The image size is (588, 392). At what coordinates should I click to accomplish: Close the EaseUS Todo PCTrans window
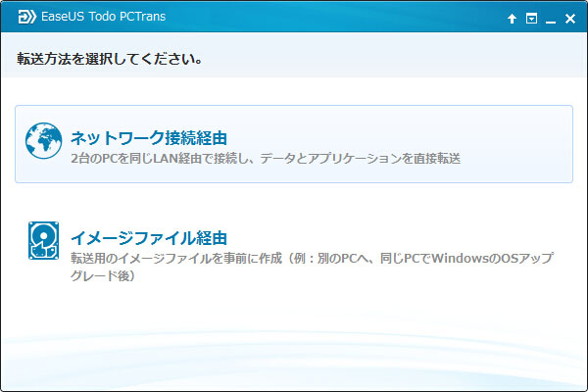pyautogui.click(x=570, y=19)
